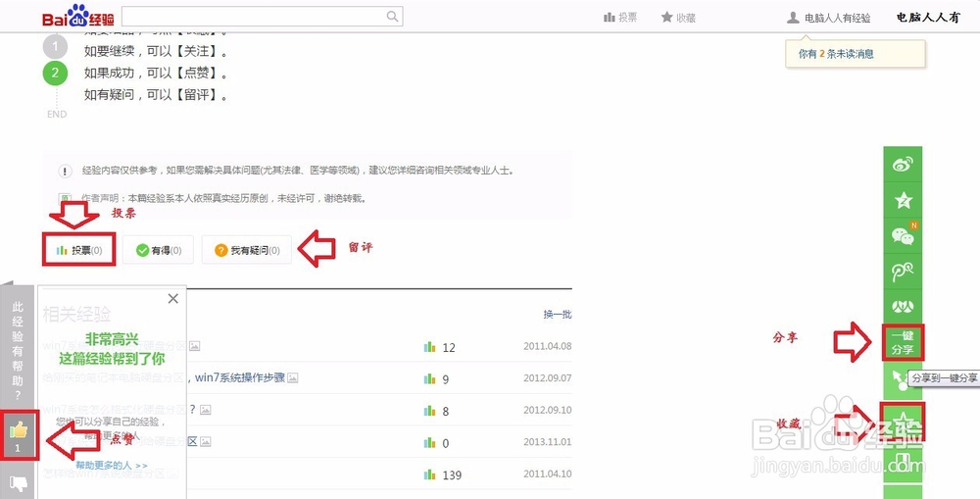Close the 非常高兴 popup with X
The width and height of the screenshot is (980, 499).
click(173, 299)
